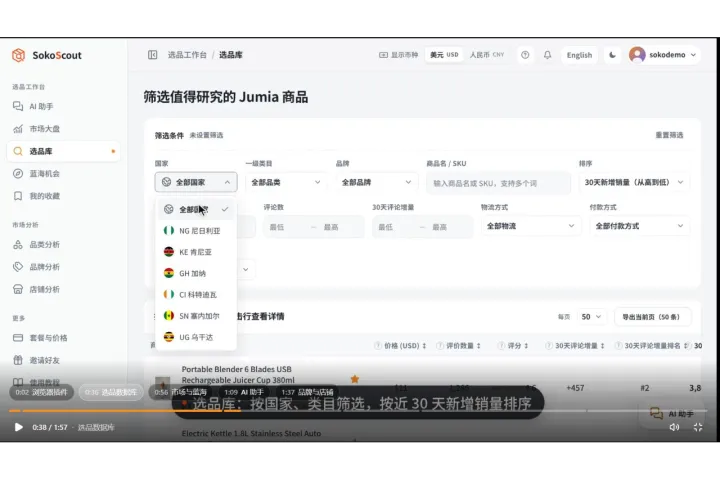The height and width of the screenshot is (480, 720).
Task: Switch language to English
Action: pos(579,55)
